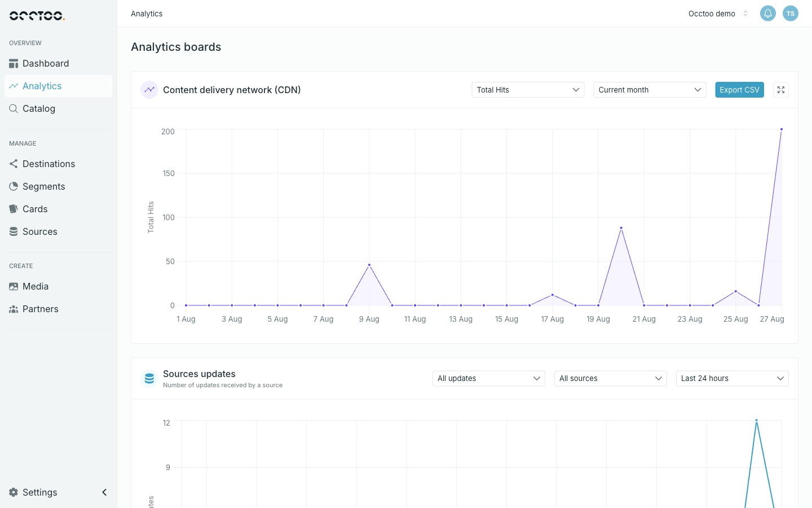The width and height of the screenshot is (812, 508).
Task: Click the Settings gear icon
Action: (x=14, y=492)
